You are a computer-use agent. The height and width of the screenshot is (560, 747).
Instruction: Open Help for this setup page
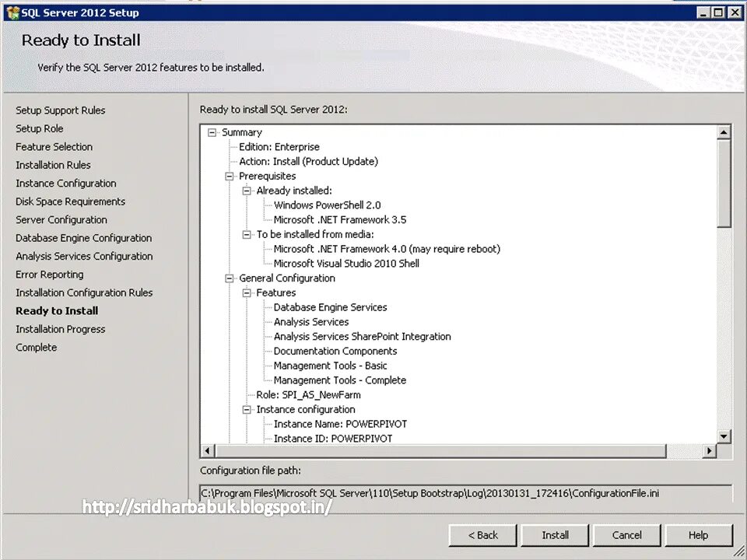pos(699,535)
